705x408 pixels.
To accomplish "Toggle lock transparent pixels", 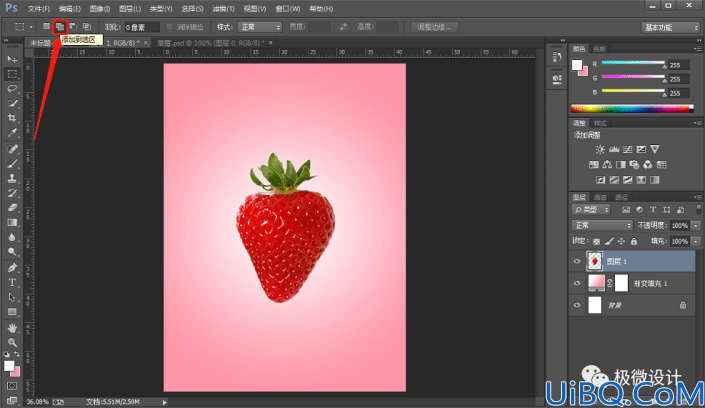I will coord(596,242).
